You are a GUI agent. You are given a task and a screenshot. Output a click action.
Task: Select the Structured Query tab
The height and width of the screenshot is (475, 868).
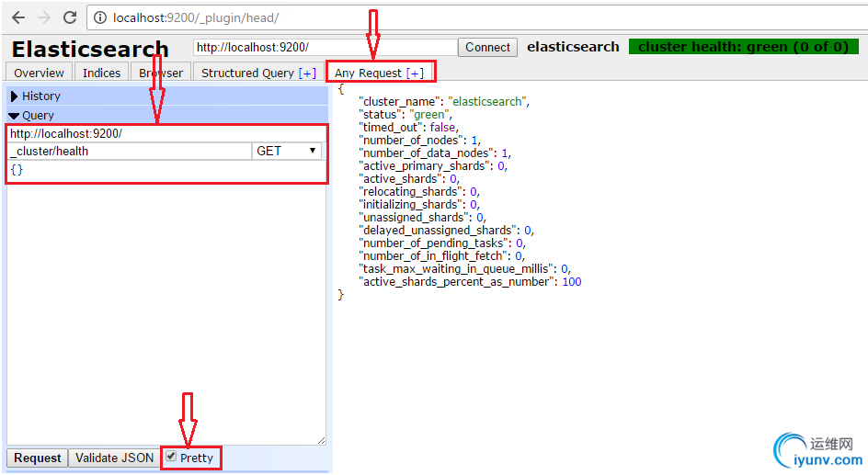pos(247,73)
